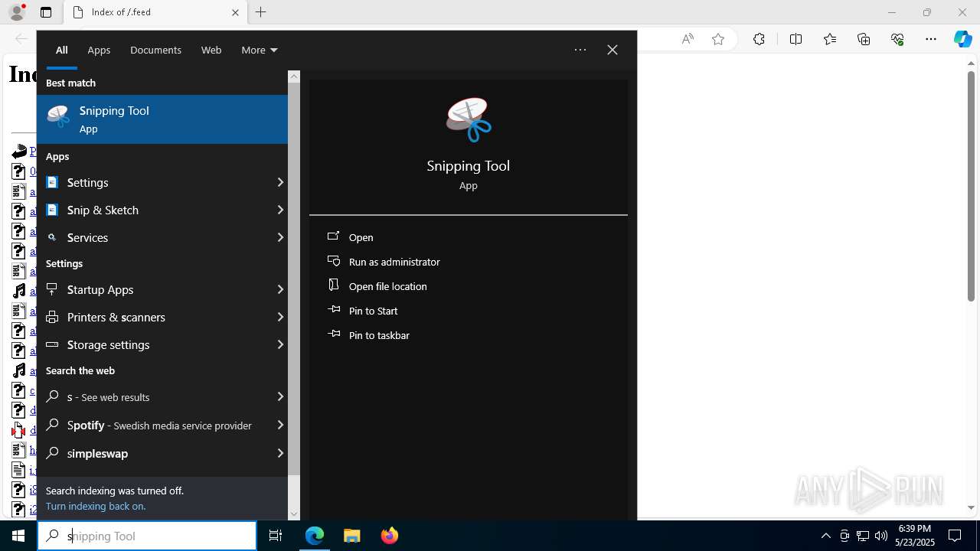Show hidden system tray icons

[825, 536]
